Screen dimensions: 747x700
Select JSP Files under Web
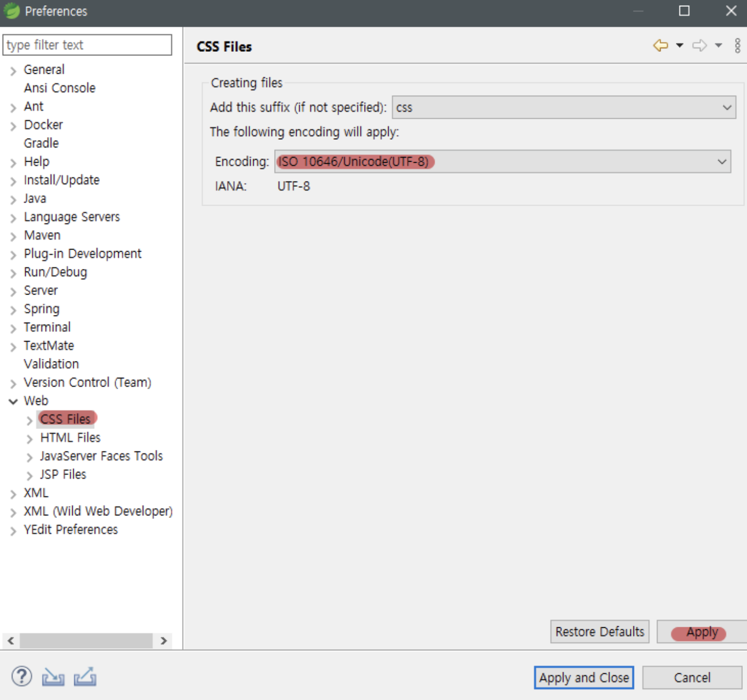pos(63,474)
